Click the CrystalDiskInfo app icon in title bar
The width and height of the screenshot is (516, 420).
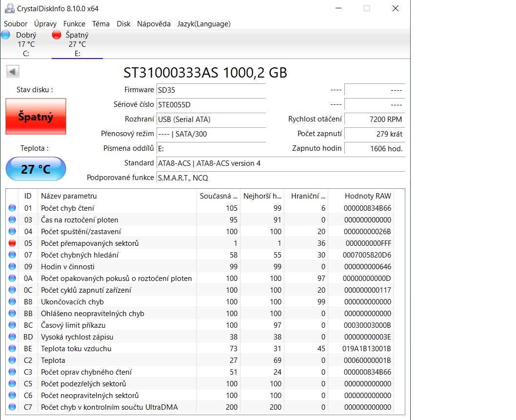10,9
